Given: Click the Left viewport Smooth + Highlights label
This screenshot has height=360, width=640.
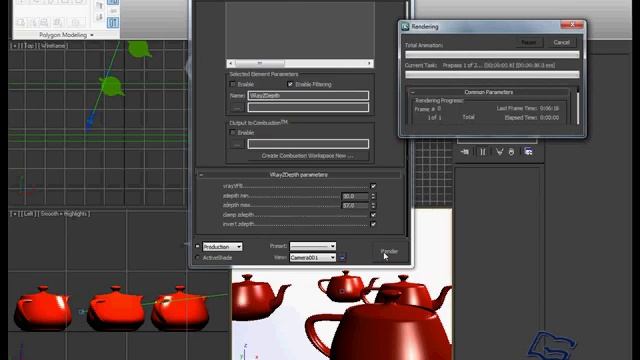Looking at the screenshot, I should click(x=64, y=213).
